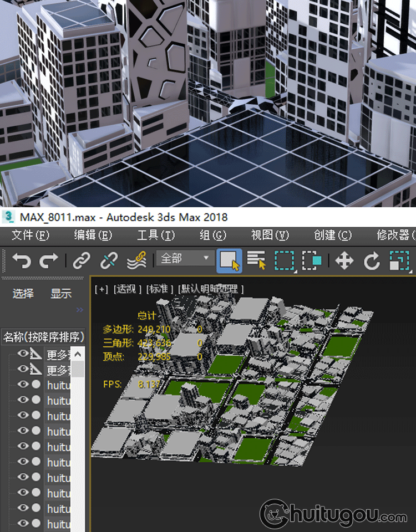
Task: Click 选择 in the scene explorer
Action: pos(23,294)
